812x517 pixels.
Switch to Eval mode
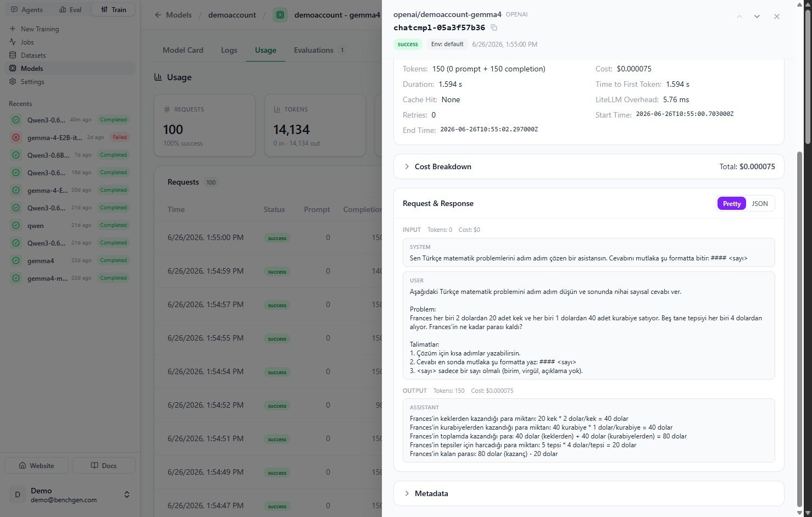[x=69, y=9]
